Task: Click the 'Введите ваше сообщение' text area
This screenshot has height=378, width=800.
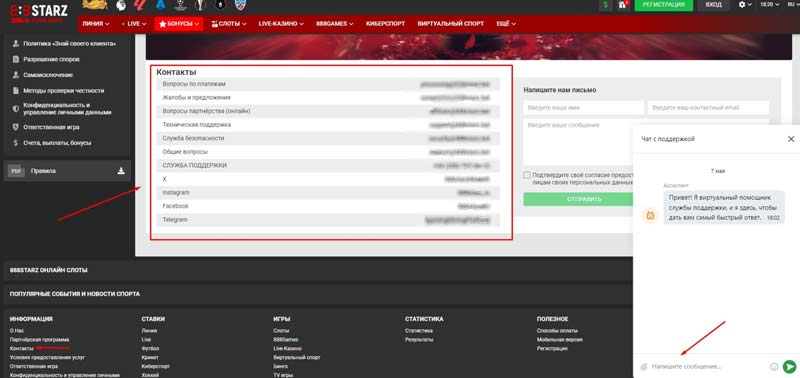Action: (x=578, y=142)
